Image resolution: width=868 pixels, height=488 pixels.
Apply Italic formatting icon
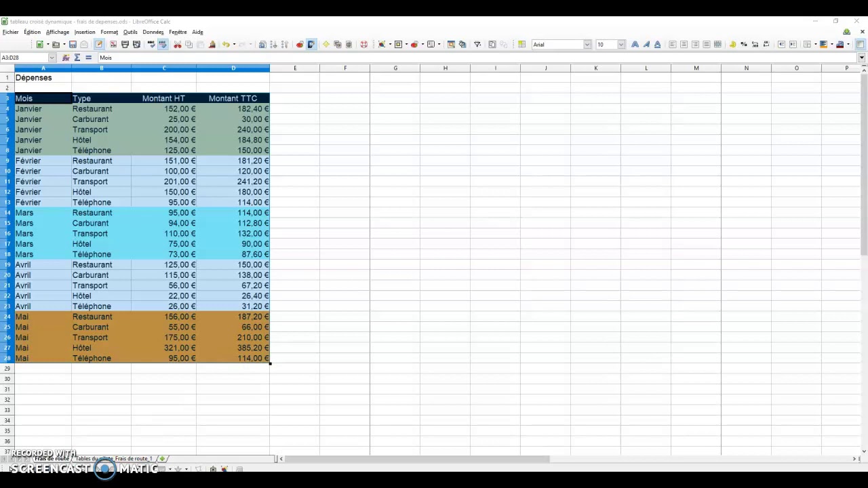tap(646, 44)
